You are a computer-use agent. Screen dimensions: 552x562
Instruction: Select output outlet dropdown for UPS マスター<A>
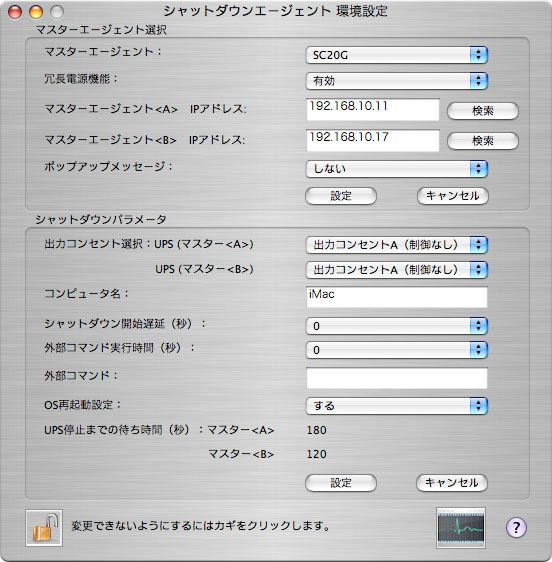(396, 245)
